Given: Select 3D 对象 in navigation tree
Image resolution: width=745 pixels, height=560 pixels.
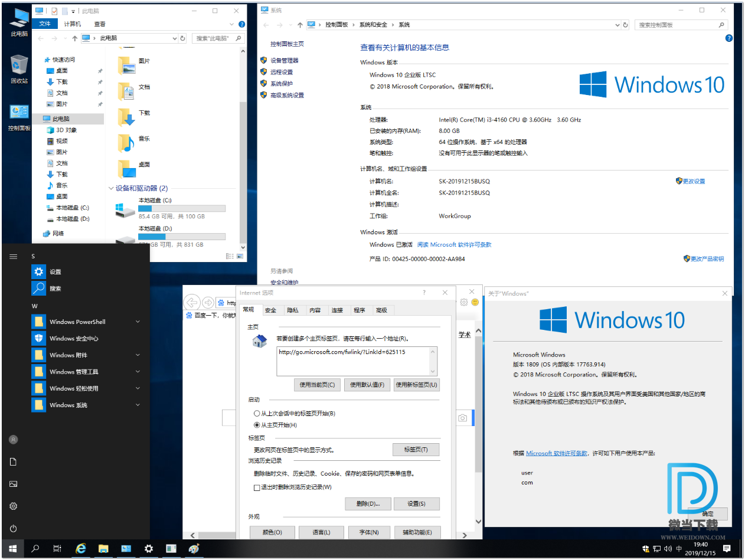Looking at the screenshot, I should coord(66,130).
